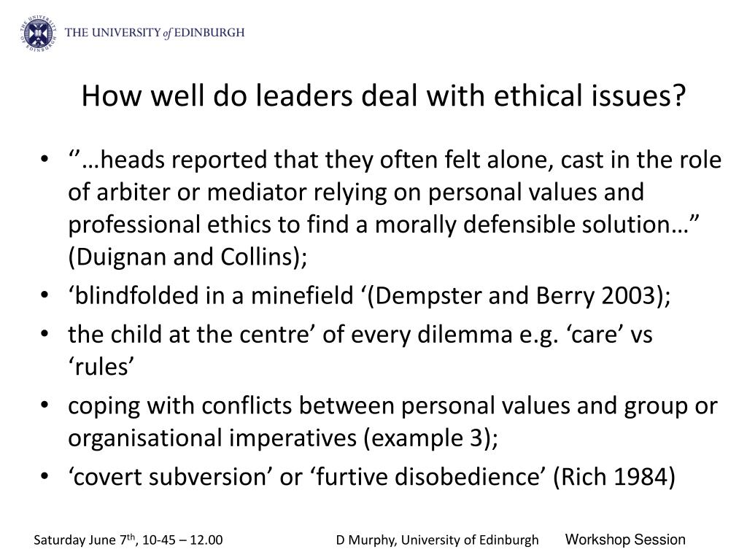747x560 pixels.
Task: Click the bullet before 'covert subversion'
Action: coord(44,476)
